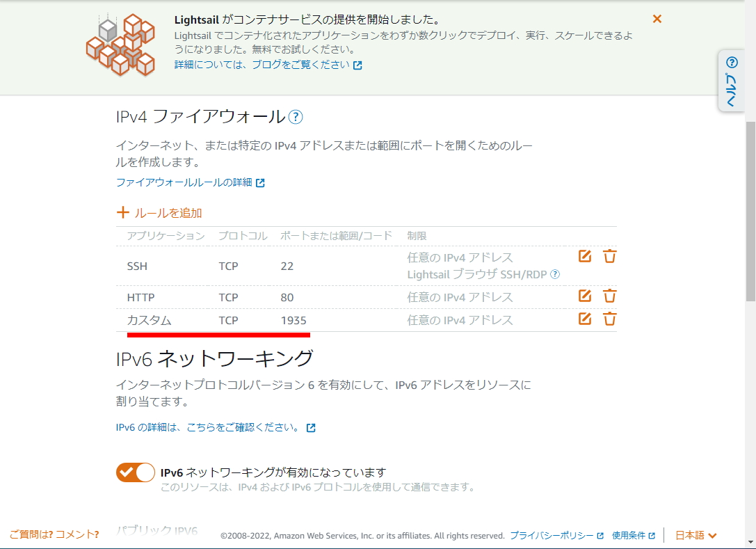Viewport: 756px width, 549px height.
Task: Delete the SSH port 22 rule
Action: point(609,256)
